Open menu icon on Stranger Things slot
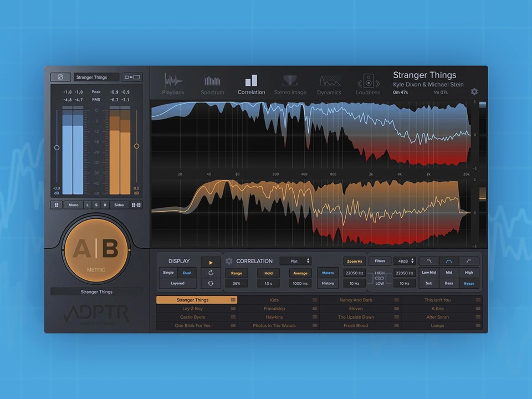This screenshot has height=399, width=532. click(233, 300)
